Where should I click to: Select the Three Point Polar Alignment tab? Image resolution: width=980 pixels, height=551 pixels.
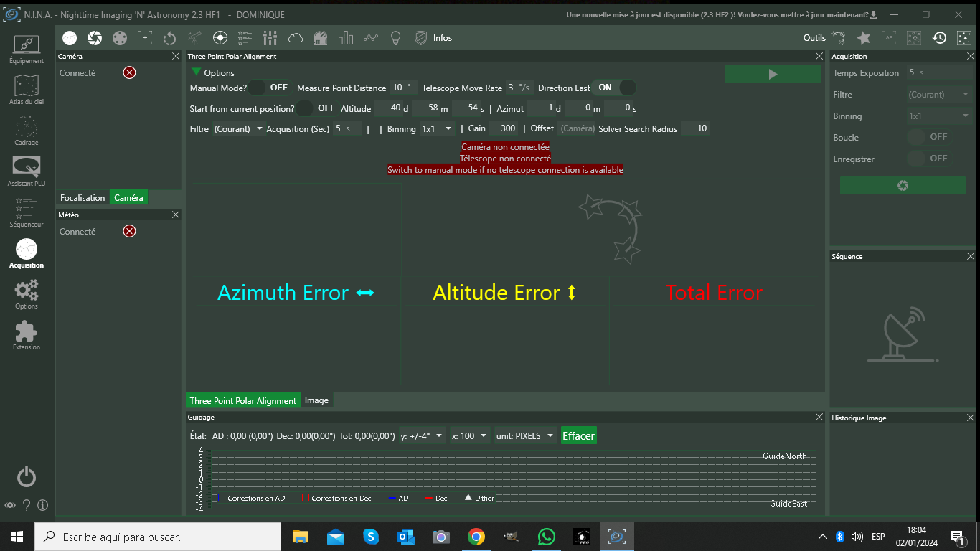(x=243, y=400)
